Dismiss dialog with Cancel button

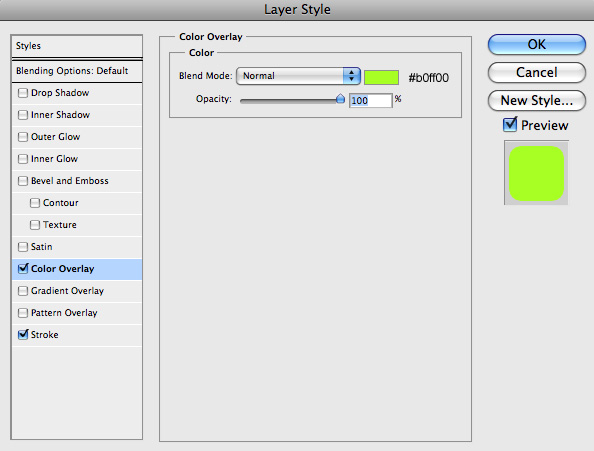(537, 72)
